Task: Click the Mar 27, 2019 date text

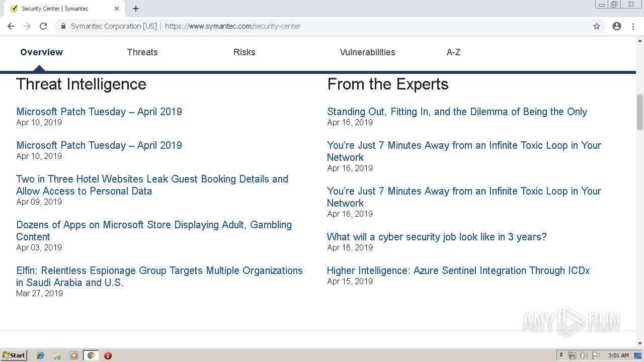Action: (39, 294)
